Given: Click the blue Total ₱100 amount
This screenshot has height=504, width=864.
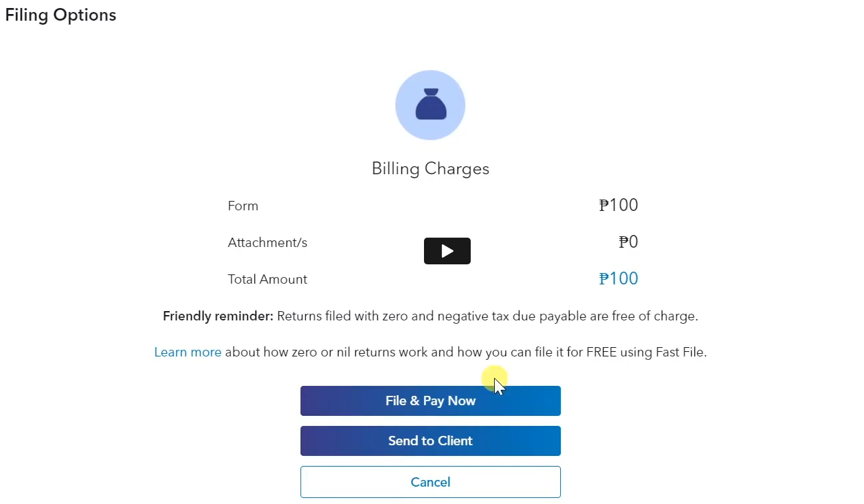Looking at the screenshot, I should coord(618,278).
